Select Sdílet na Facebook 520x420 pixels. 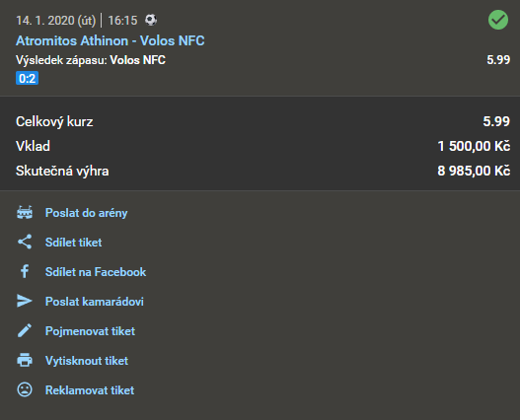(x=96, y=272)
